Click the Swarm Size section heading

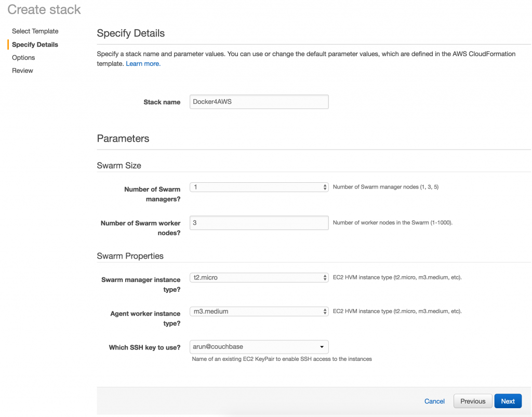click(x=119, y=166)
